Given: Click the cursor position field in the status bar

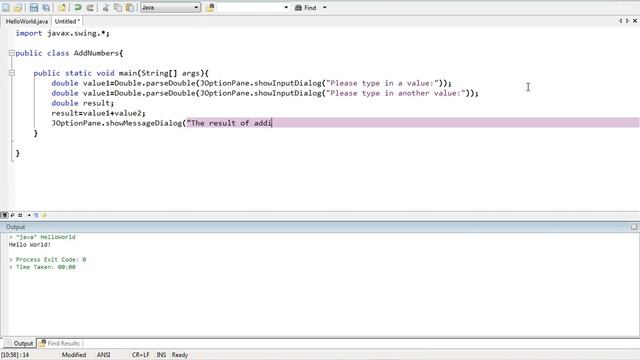Looking at the screenshot, I should 15,355.
